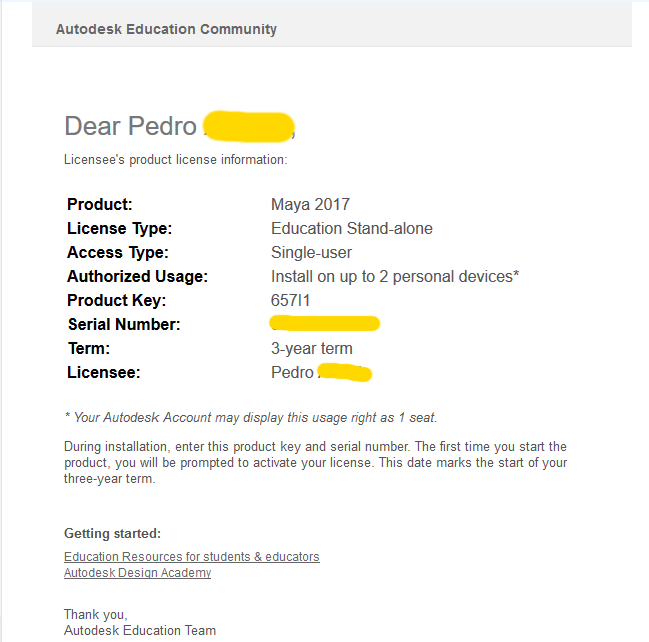Open the Autodesk Design Academy link
649x642 pixels.
[x=137, y=573]
